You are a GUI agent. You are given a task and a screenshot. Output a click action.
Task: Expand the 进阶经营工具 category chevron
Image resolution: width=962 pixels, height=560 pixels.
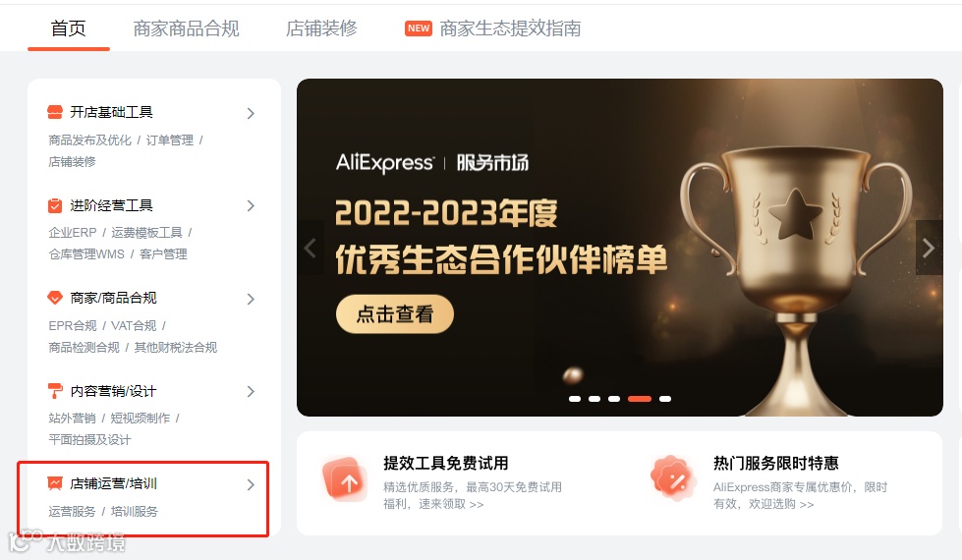251,205
